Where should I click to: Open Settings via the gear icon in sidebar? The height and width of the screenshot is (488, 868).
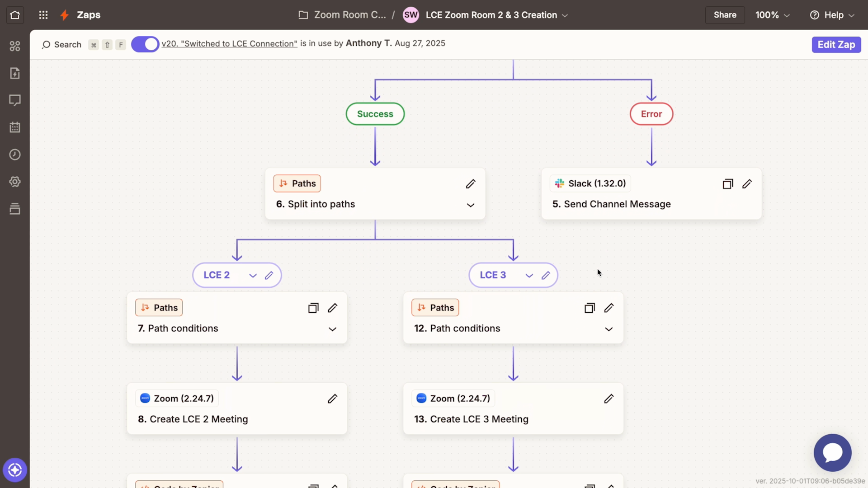click(14, 182)
